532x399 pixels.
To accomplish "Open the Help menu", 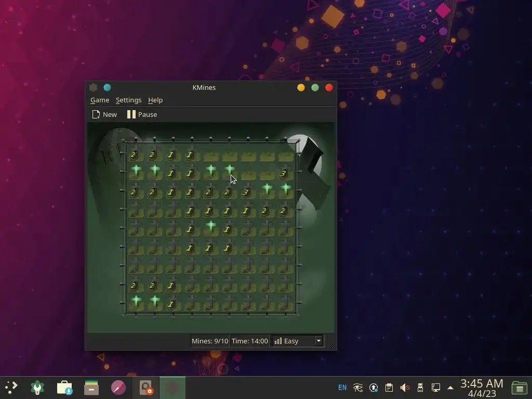I will 155,100.
